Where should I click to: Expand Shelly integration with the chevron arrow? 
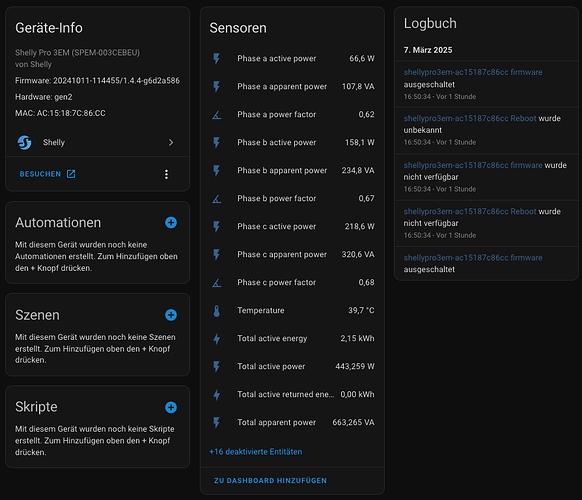click(x=171, y=143)
